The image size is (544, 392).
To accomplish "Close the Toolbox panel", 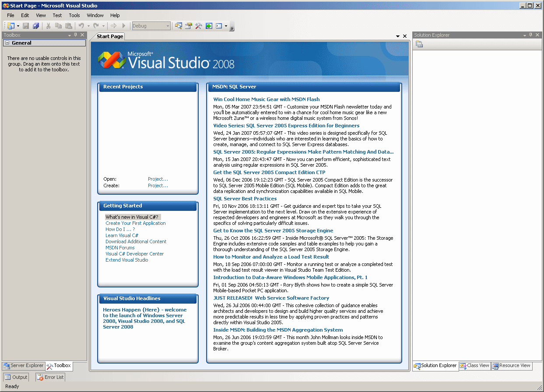I will pyautogui.click(x=82, y=35).
